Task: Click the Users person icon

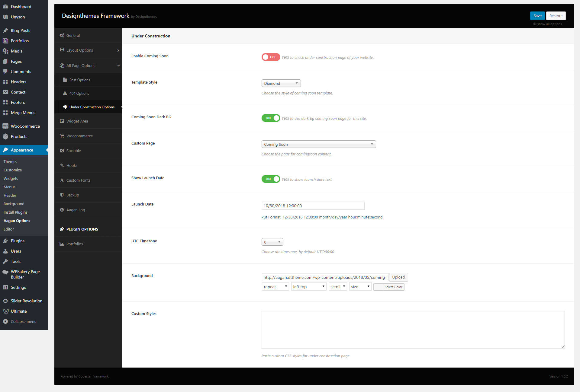Action: [x=5, y=251]
